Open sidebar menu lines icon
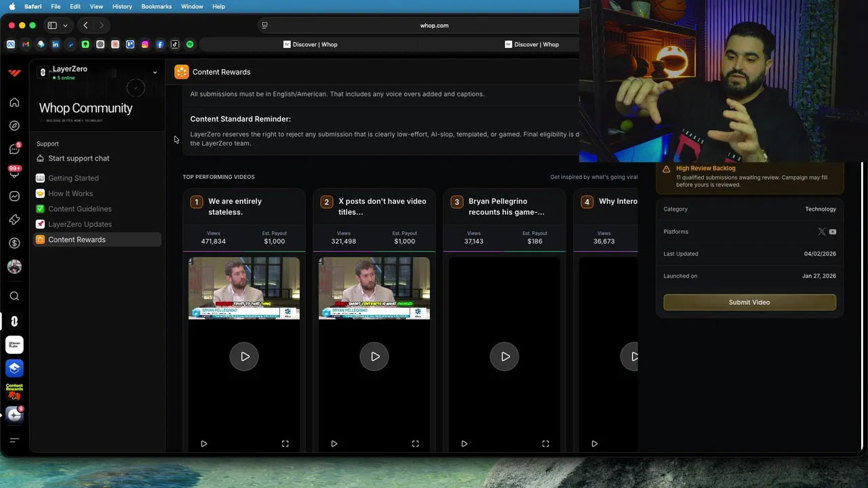 [14, 441]
